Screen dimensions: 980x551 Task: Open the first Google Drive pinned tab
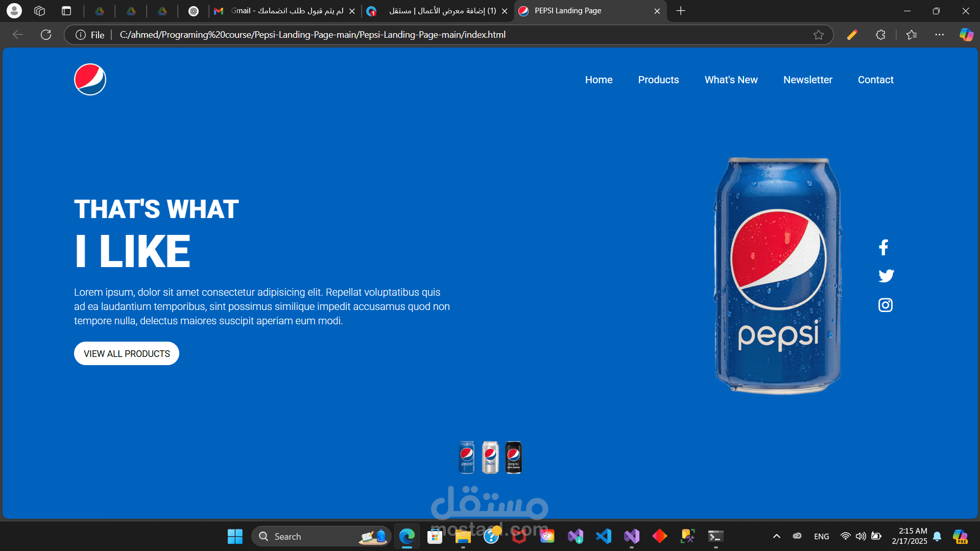coord(100,11)
